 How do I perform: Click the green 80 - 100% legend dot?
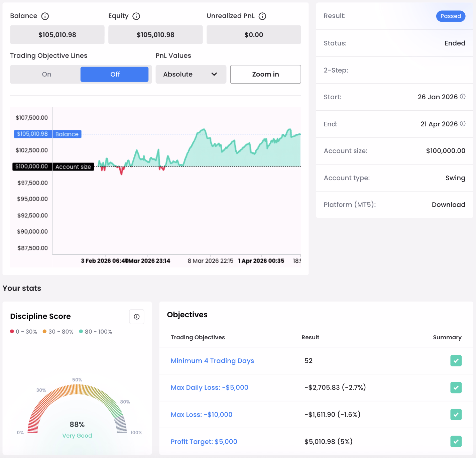[x=81, y=331]
